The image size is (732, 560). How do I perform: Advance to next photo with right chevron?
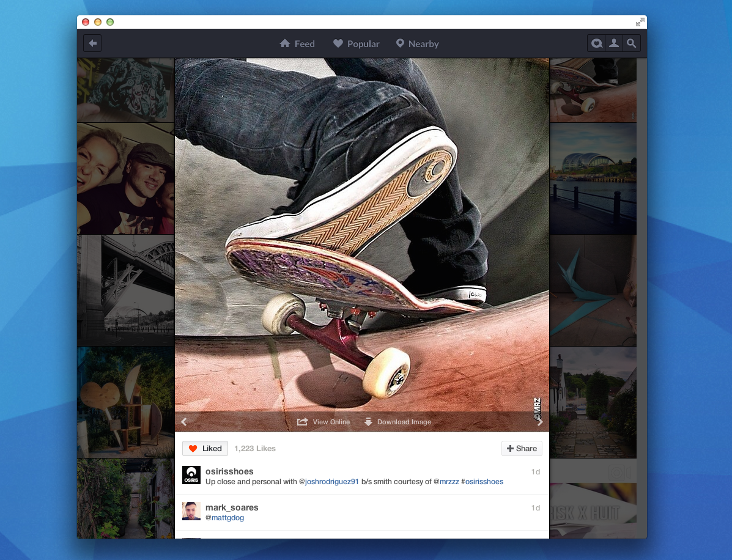point(540,422)
